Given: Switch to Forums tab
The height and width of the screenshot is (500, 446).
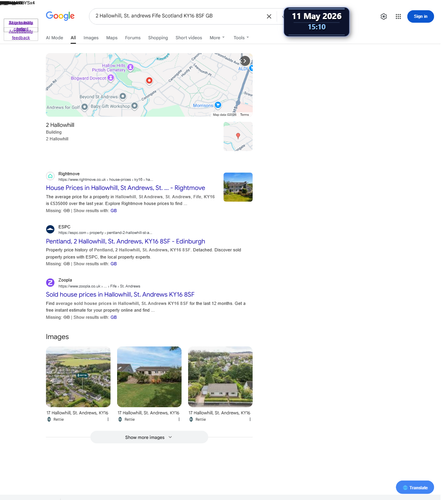Looking at the screenshot, I should tap(134, 38).
